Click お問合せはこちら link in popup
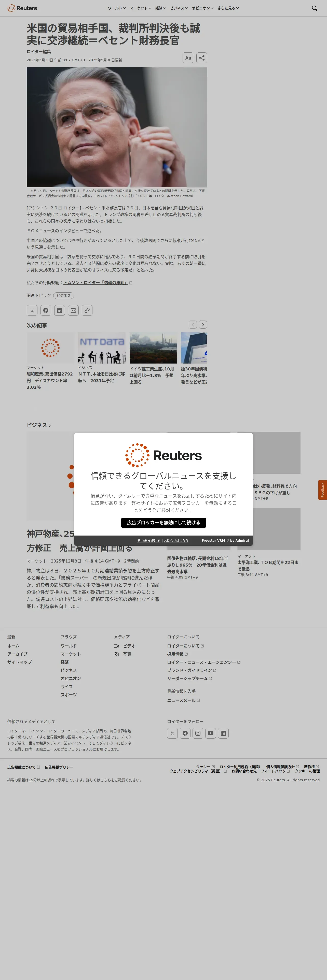Image resolution: width=327 pixels, height=980 pixels. point(176,541)
